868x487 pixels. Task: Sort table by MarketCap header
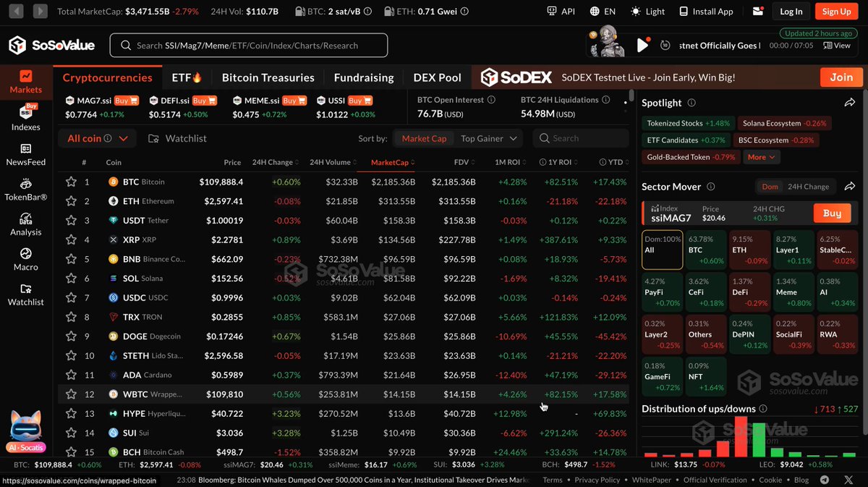click(393, 163)
